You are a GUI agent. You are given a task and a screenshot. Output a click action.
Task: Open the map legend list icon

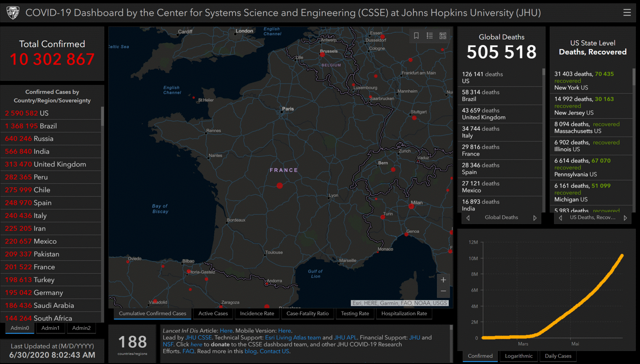[x=430, y=36]
